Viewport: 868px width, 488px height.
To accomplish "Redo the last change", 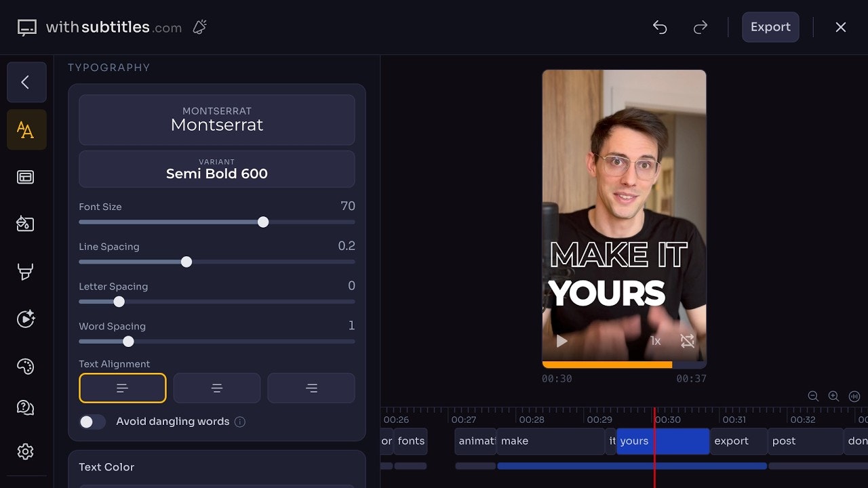I will [701, 27].
